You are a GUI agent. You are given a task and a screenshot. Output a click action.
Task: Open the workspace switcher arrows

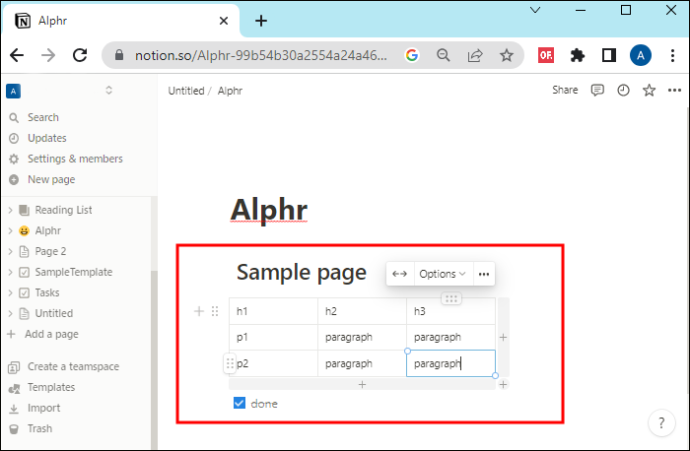click(109, 90)
